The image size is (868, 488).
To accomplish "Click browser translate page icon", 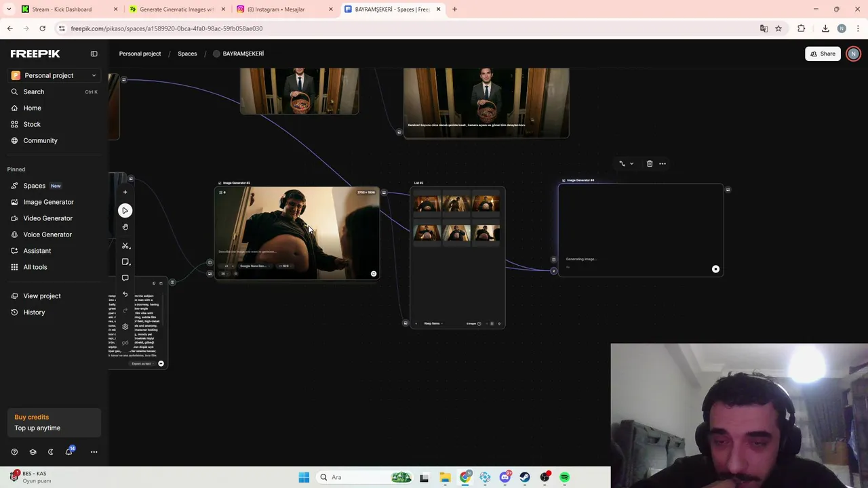I will 764,28.
